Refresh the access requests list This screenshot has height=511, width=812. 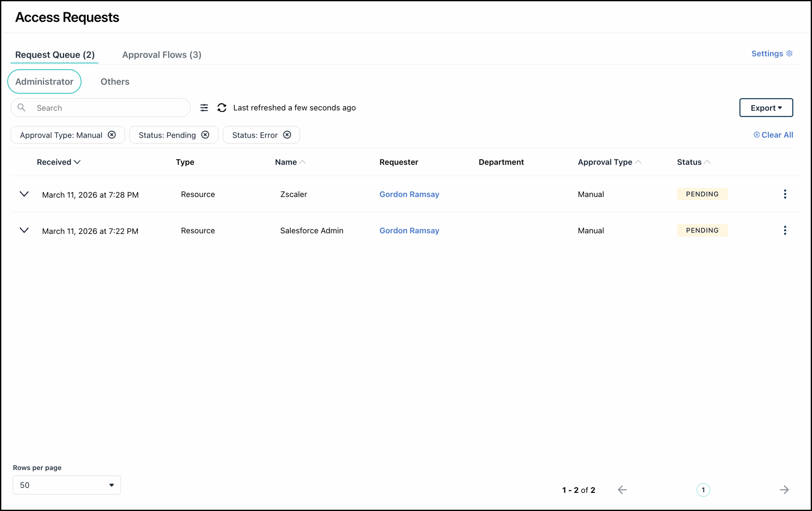222,108
